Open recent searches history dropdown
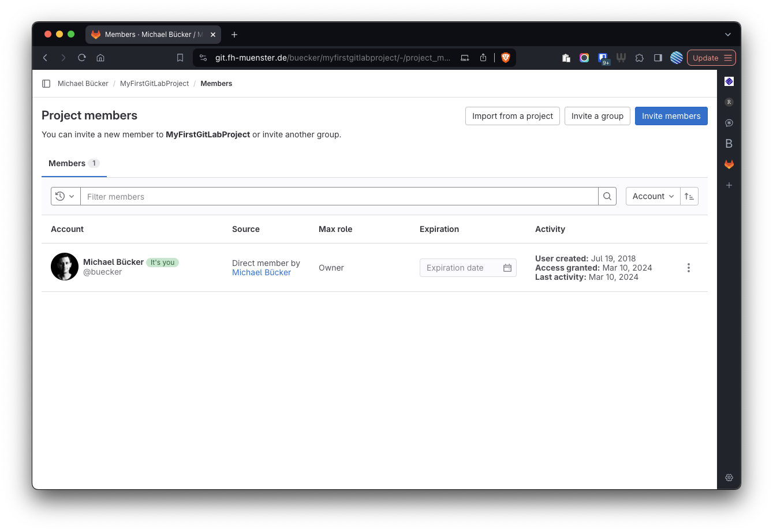Image resolution: width=773 pixels, height=532 pixels. coord(66,196)
